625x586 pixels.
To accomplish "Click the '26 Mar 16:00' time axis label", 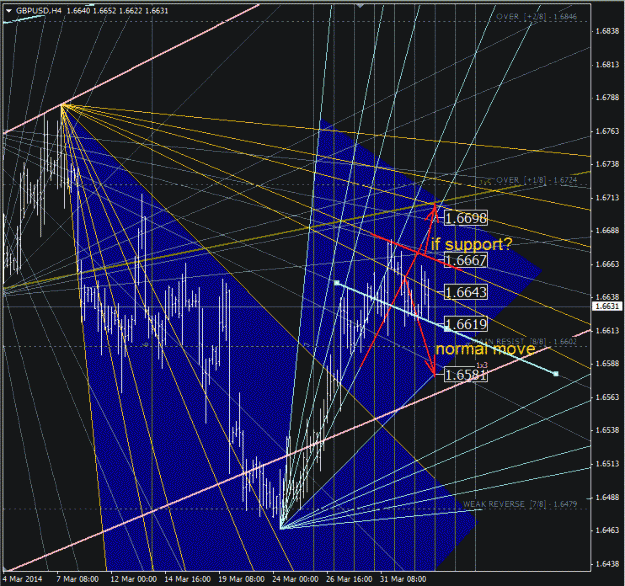I will [349, 579].
